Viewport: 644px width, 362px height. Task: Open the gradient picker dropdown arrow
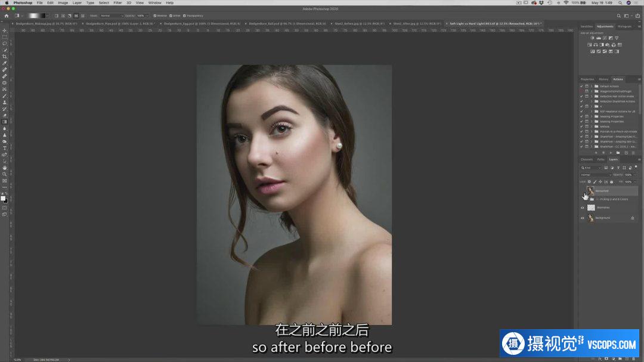click(x=48, y=16)
